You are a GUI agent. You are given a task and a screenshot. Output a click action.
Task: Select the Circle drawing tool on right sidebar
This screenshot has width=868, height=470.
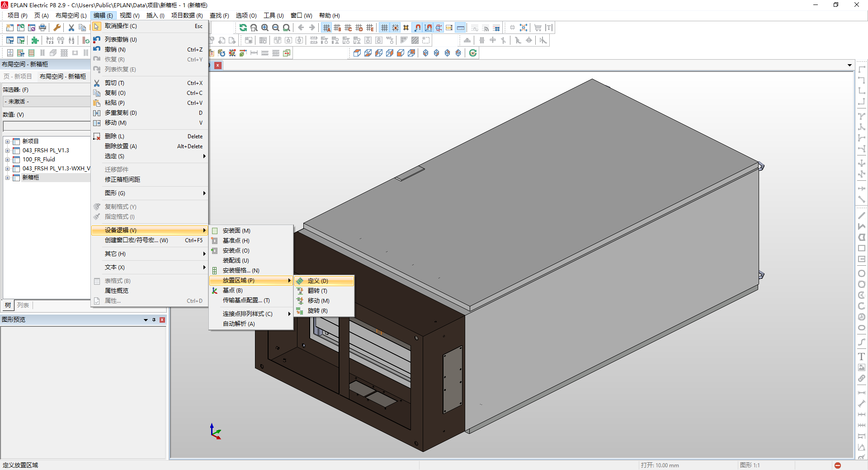pos(862,273)
